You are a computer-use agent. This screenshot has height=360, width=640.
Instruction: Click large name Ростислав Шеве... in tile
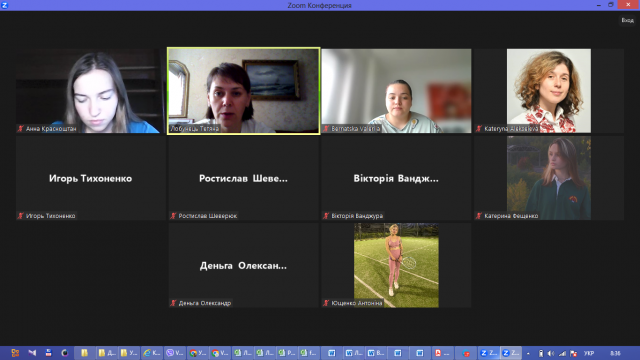pyautogui.click(x=243, y=178)
